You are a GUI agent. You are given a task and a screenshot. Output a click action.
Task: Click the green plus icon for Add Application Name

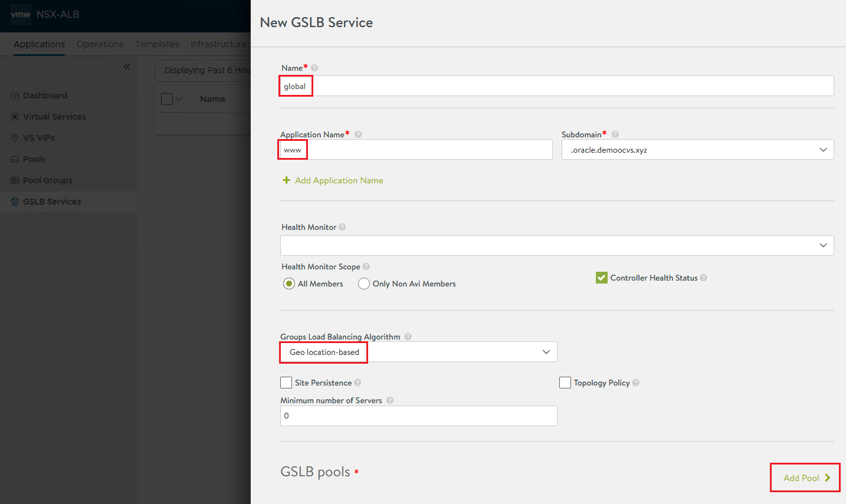287,180
